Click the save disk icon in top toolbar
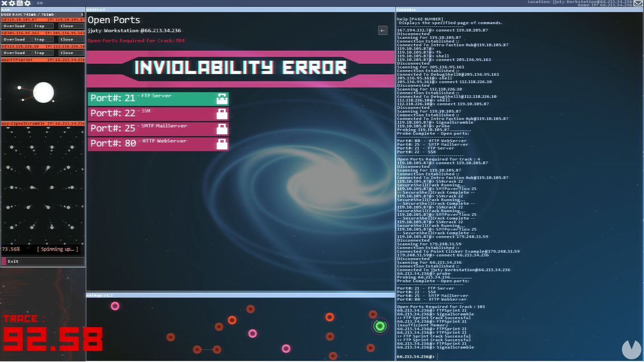Viewport: 644px width, 362px height. click(x=20, y=4)
